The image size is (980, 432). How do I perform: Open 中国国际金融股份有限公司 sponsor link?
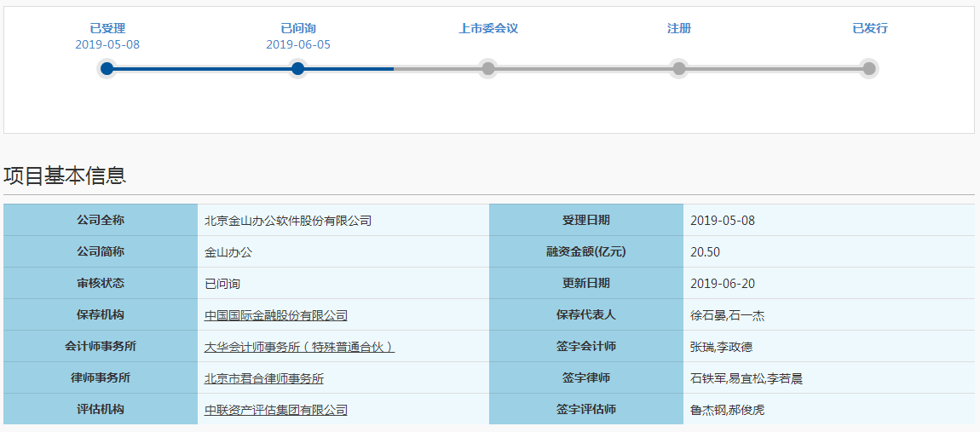pyautogui.click(x=275, y=315)
